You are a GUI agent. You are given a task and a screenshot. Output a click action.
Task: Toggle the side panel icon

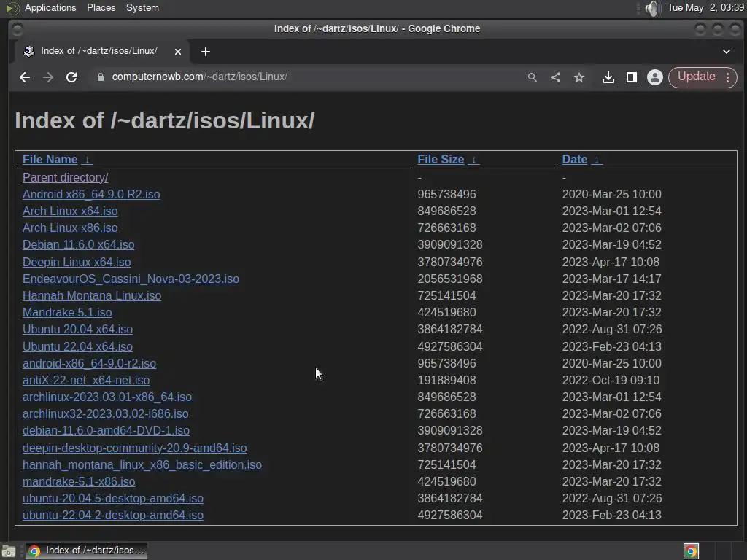click(632, 77)
